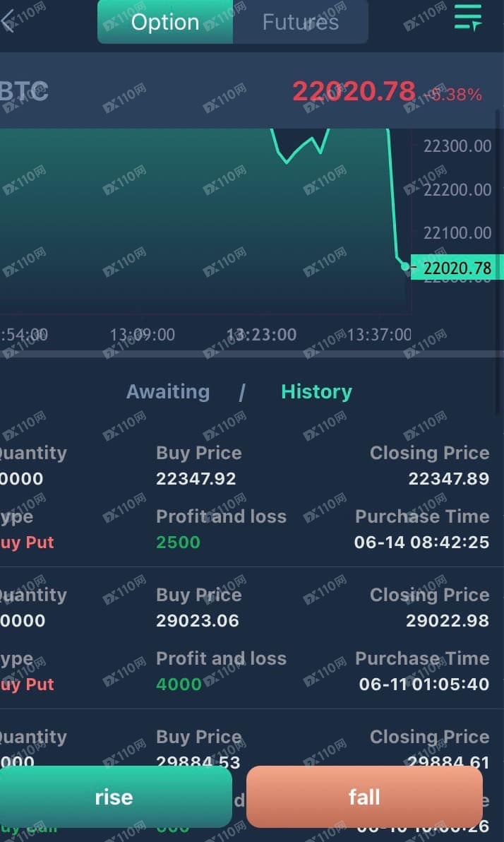The image size is (504, 842).
Task: Click the 22300.00 price axis label
Action: [457, 146]
